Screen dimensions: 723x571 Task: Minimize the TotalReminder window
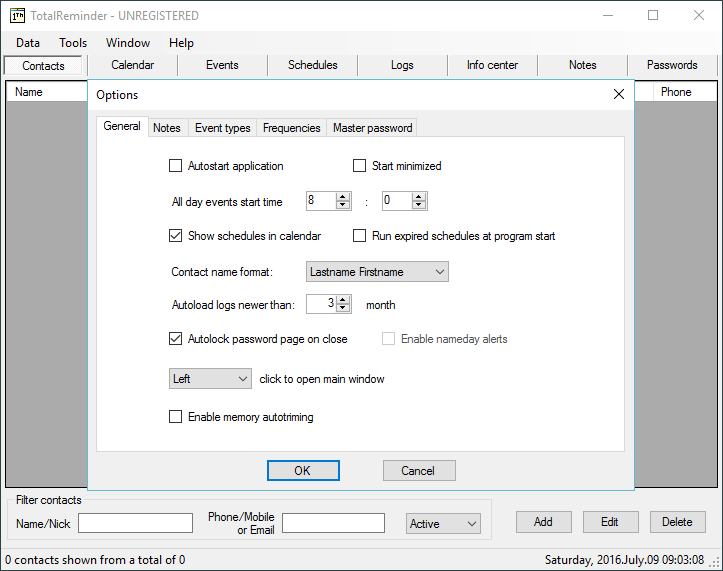coord(608,15)
